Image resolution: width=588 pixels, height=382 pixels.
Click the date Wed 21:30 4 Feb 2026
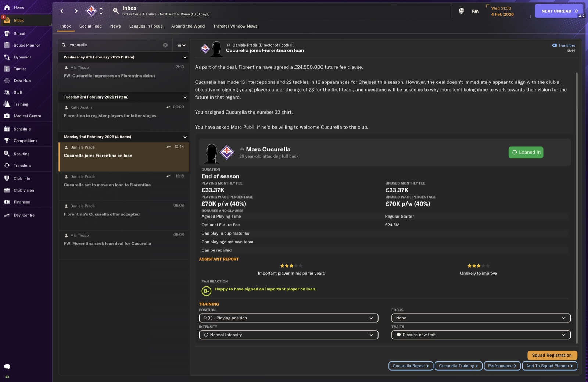(x=502, y=11)
